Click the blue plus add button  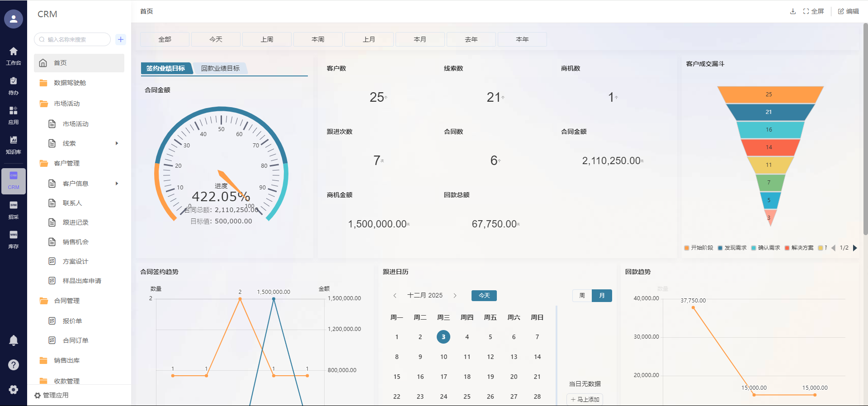click(x=121, y=39)
